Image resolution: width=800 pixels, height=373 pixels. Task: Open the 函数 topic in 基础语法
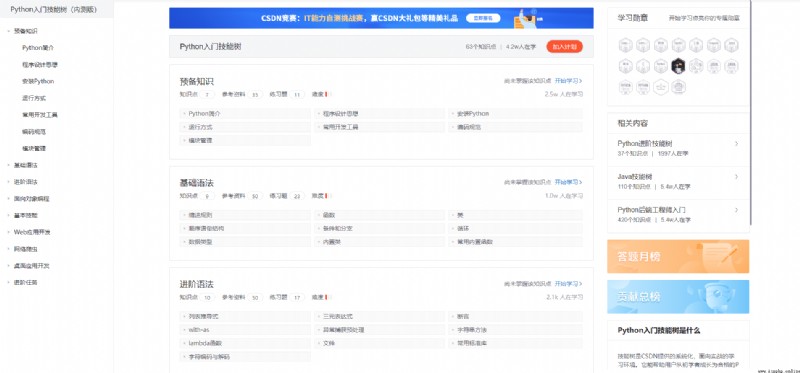[380, 215]
